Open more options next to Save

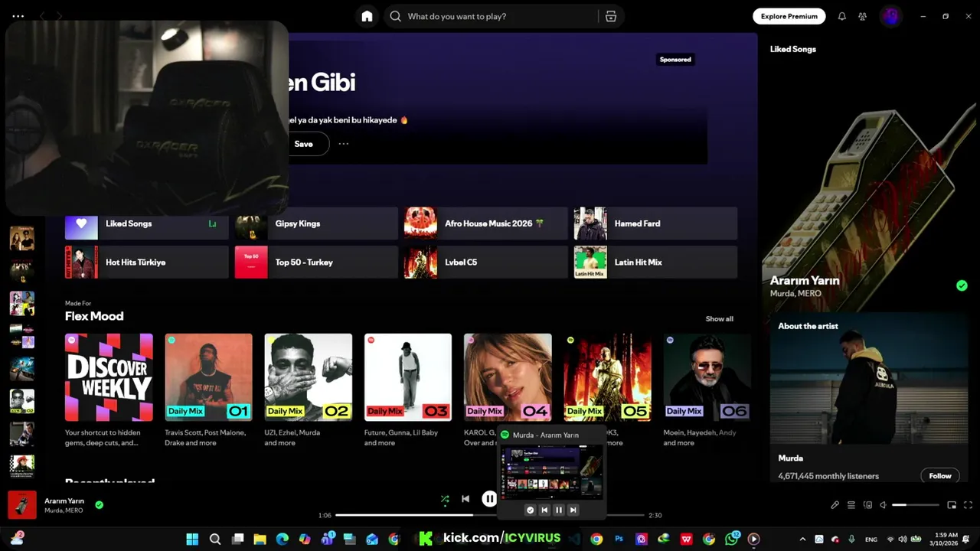[x=344, y=144]
